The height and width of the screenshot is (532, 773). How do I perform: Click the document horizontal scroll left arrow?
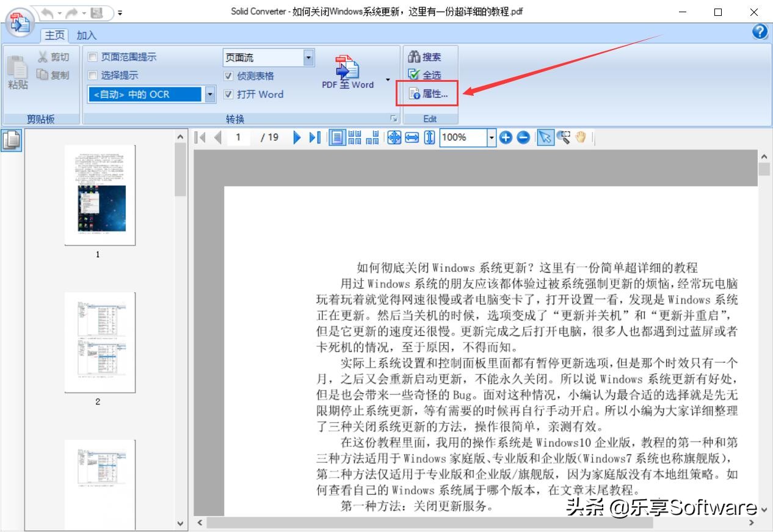pos(200,523)
